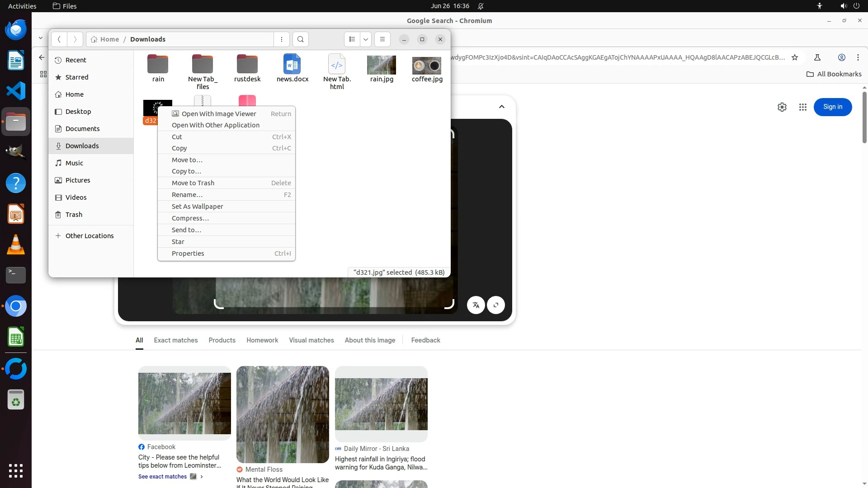Viewport: 868px width, 488px height.
Task: Collapse the image panel with chevron
Action: click(501, 107)
